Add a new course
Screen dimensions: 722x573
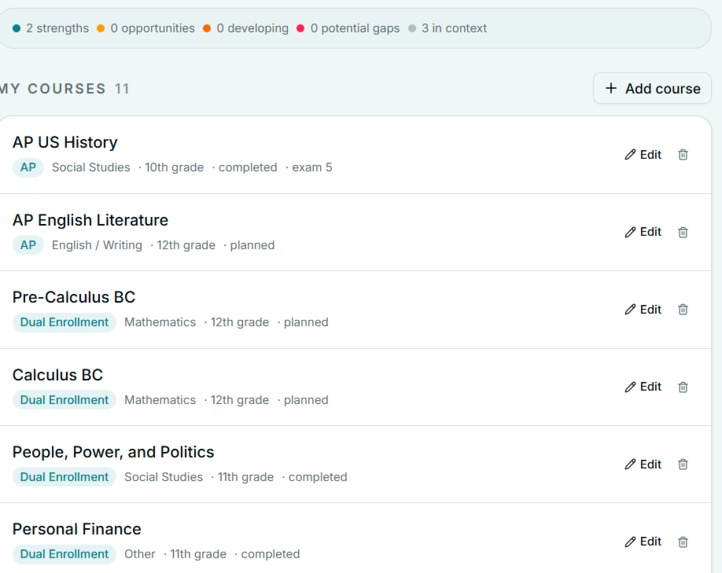point(652,88)
